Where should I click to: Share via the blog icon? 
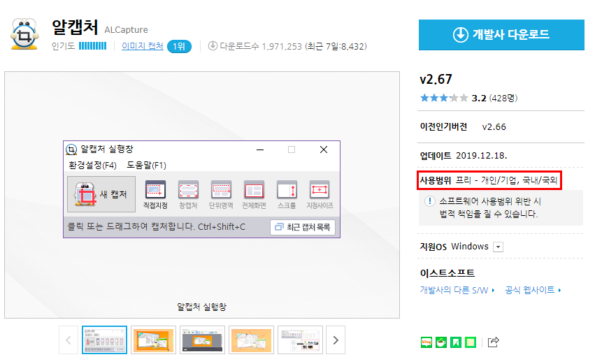(x=426, y=342)
